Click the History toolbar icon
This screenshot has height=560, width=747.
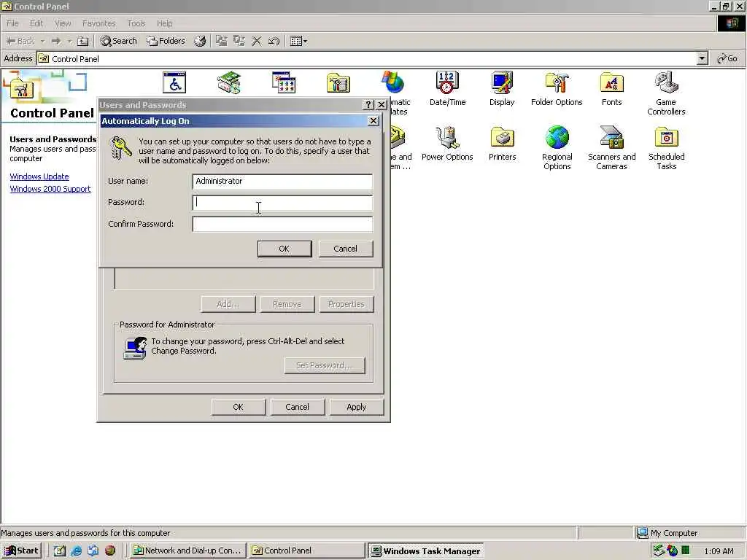click(x=200, y=41)
